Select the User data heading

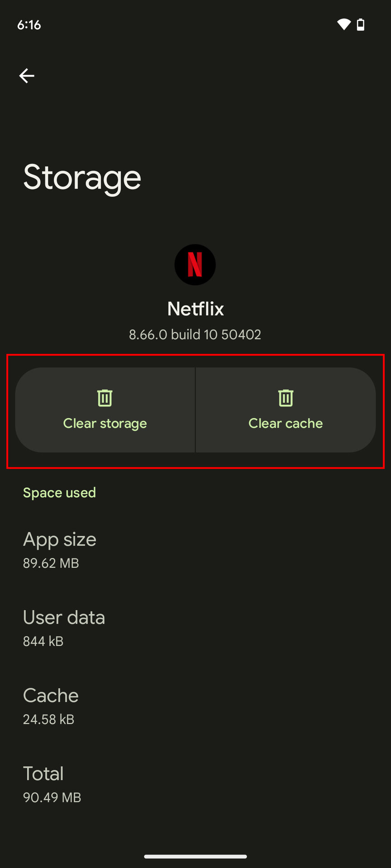pyautogui.click(x=64, y=618)
